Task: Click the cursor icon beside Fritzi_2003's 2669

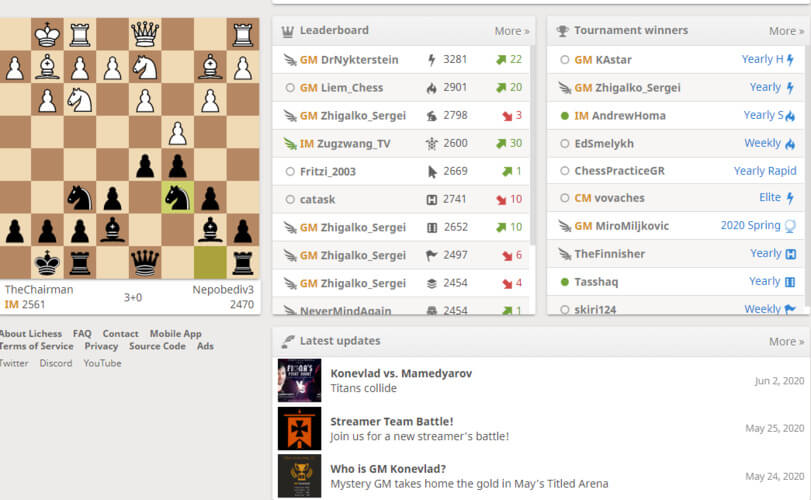Action: tap(432, 171)
